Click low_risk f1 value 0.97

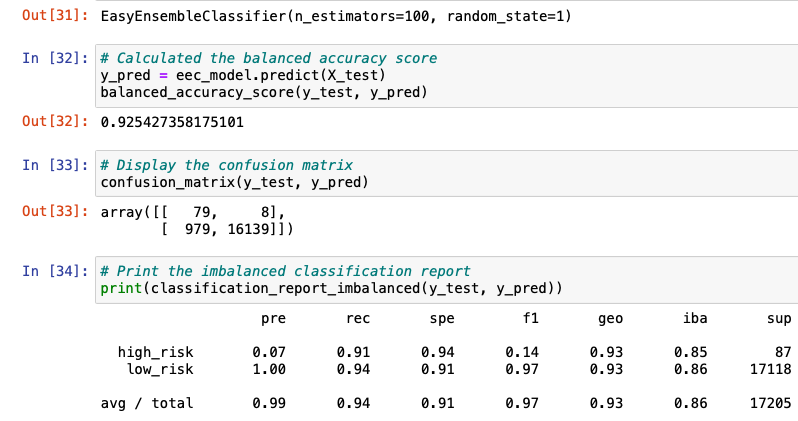point(522,369)
